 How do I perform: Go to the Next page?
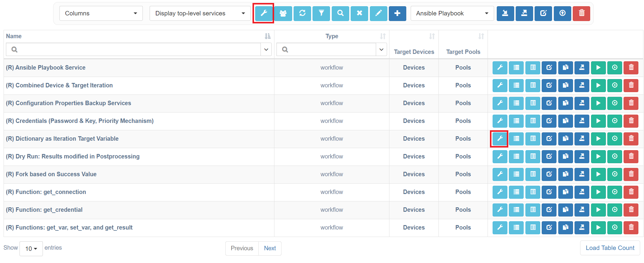tap(270, 248)
